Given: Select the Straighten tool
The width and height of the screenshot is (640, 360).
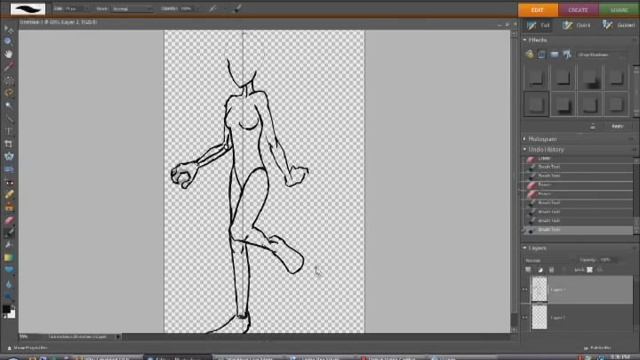Looking at the screenshot, I should [x=8, y=169].
